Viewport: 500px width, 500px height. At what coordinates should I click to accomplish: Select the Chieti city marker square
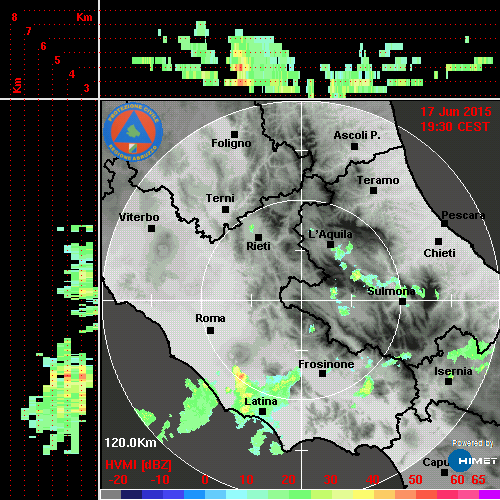438,241
